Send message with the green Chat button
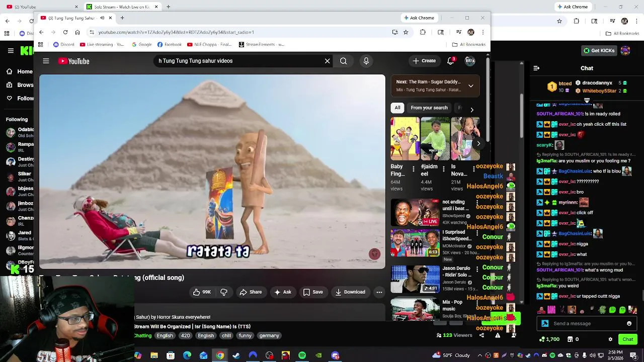 pos(628,339)
